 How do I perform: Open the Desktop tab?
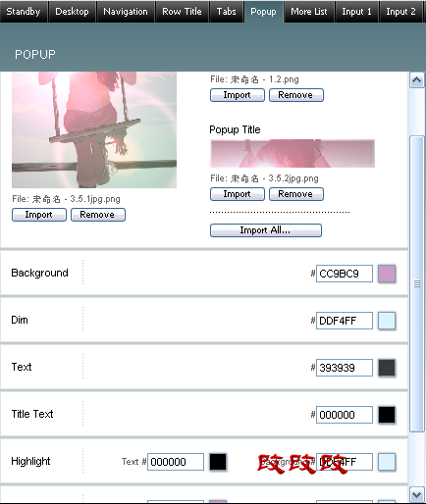point(72,12)
